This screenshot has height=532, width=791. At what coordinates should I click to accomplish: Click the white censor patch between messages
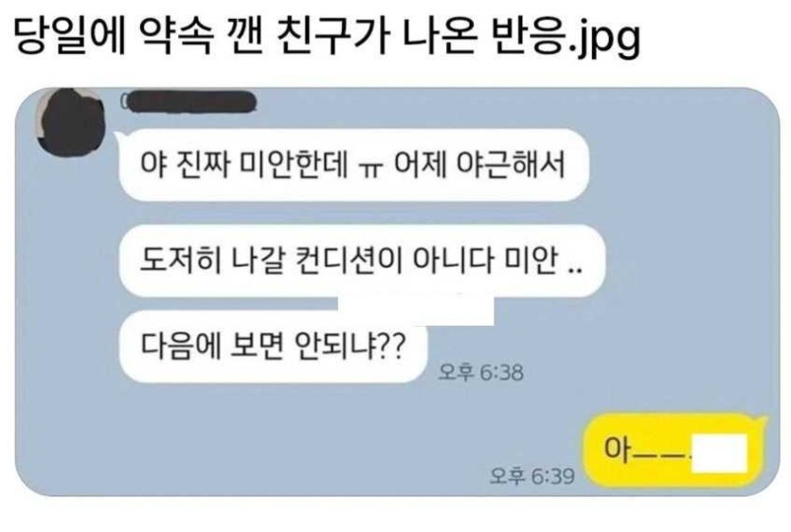416,310
